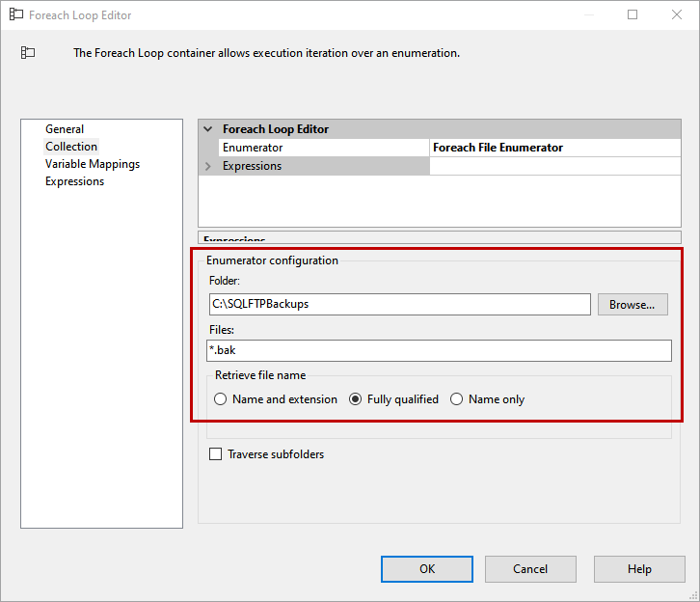
Task: Select the Fully qualified radio option
Action: coord(356,399)
